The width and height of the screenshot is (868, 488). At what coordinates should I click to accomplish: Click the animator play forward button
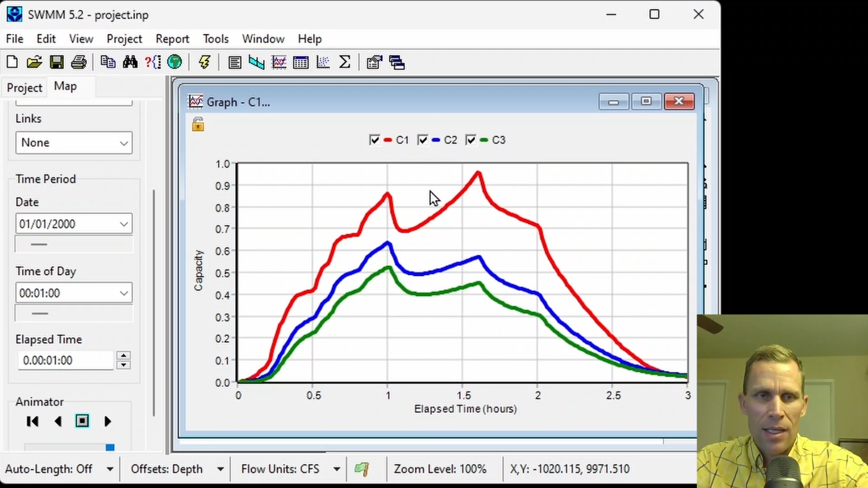[x=107, y=422]
